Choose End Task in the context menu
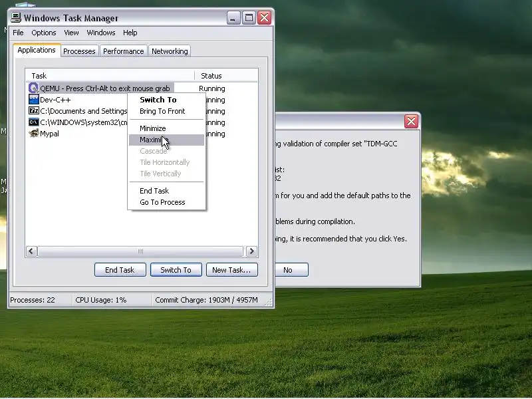Image resolution: width=532 pixels, height=399 pixels. tap(166, 191)
